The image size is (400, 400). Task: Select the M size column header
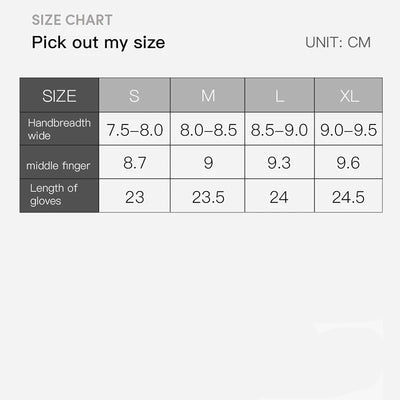[x=208, y=95]
